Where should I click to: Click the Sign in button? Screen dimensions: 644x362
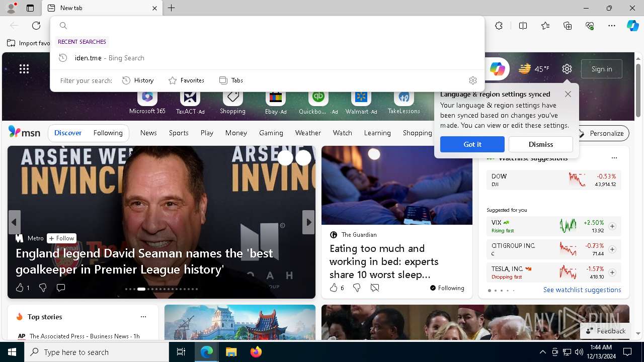pos(602,69)
